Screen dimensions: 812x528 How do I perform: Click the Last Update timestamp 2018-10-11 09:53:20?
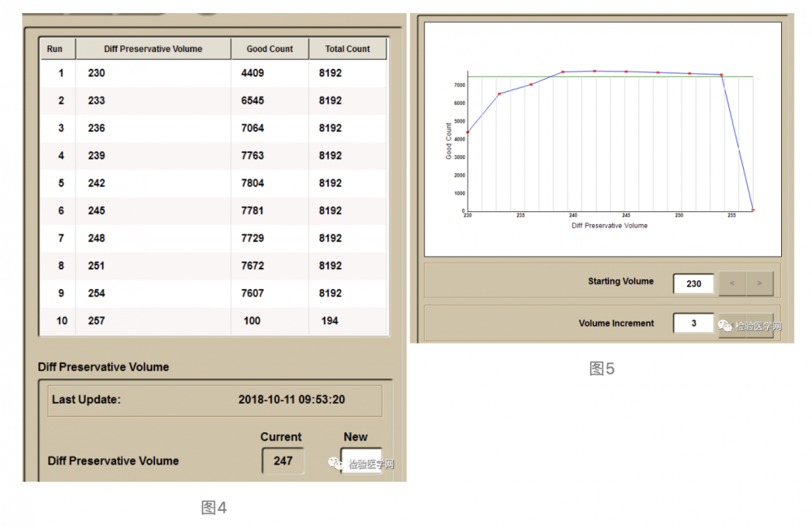pyautogui.click(x=292, y=400)
